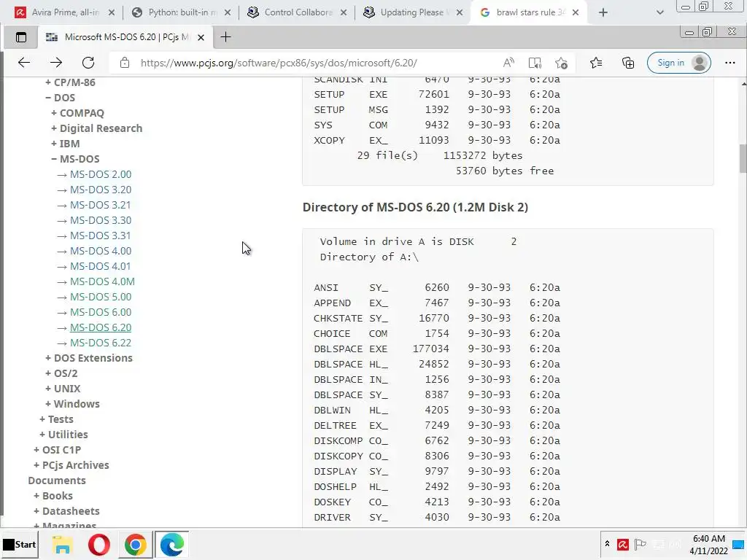Viewport: 747px width, 560px height.
Task: Open a new tab in Edge
Action: [x=226, y=37]
